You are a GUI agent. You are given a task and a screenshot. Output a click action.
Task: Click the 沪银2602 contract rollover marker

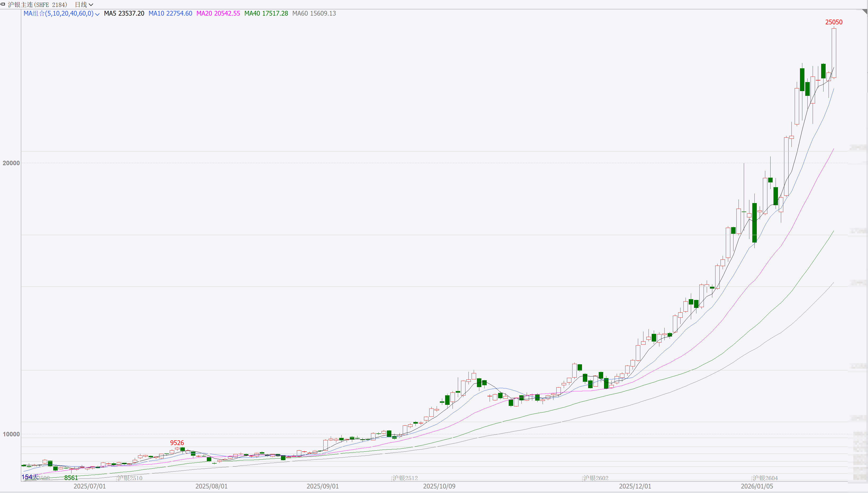(596, 478)
